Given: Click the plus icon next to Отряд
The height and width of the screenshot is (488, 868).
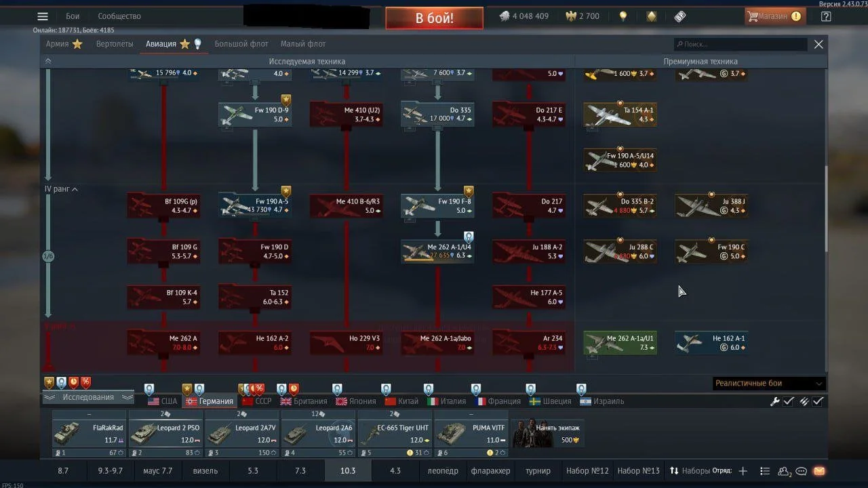Looking at the screenshot, I should (743, 471).
